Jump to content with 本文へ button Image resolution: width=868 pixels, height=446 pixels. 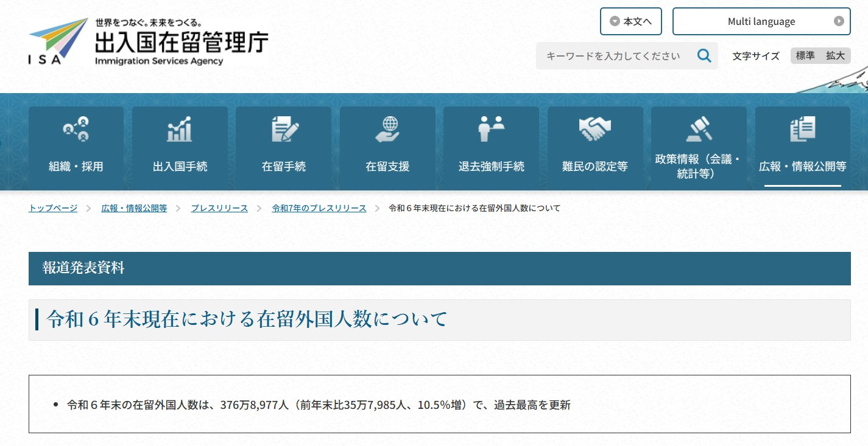pyautogui.click(x=630, y=22)
